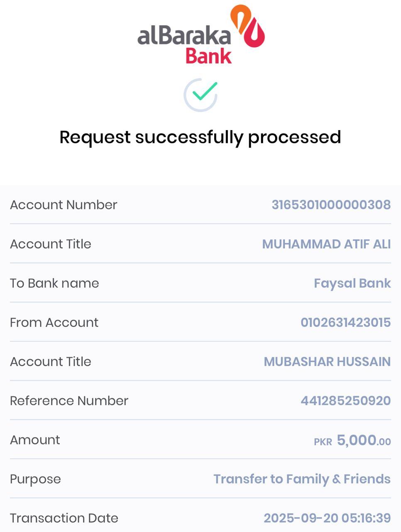Tap the green success checkmark icon
The width and height of the screenshot is (401, 532).
201,95
